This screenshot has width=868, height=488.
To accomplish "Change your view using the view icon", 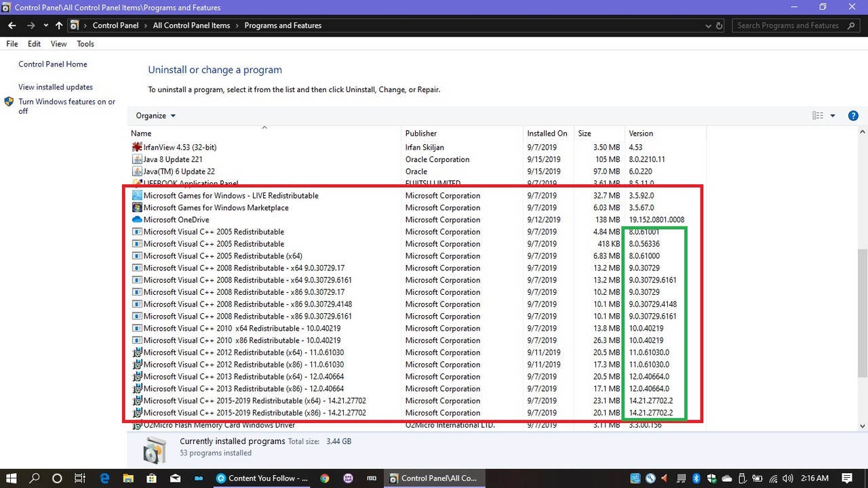I will (x=818, y=116).
